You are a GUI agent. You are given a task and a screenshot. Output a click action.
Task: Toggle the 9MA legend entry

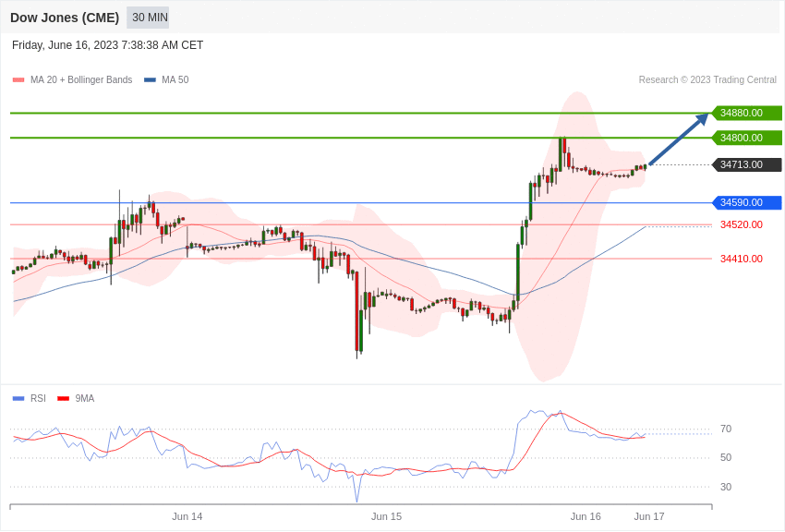76,398
